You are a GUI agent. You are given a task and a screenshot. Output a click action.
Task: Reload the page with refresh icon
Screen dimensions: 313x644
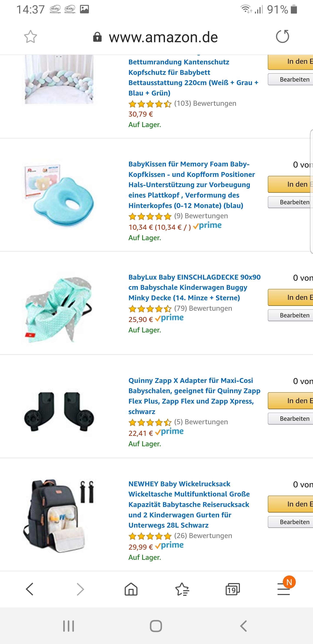(x=283, y=37)
